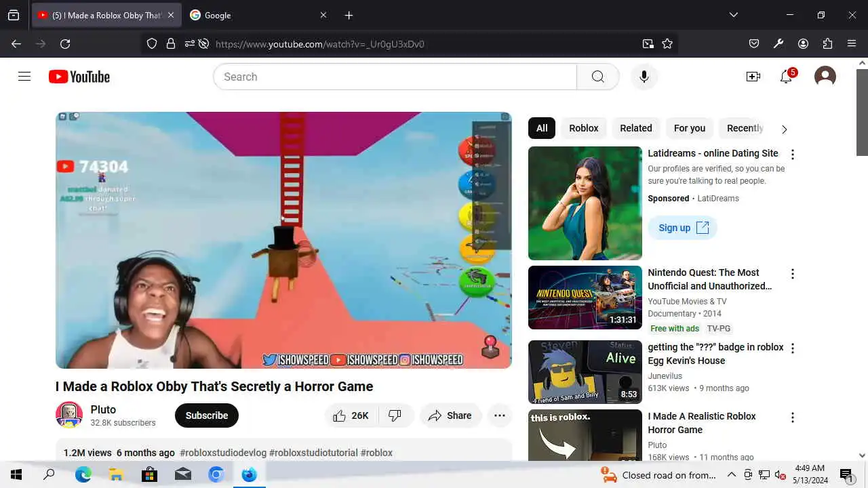Show hidden tray icons chevron

click(732, 474)
